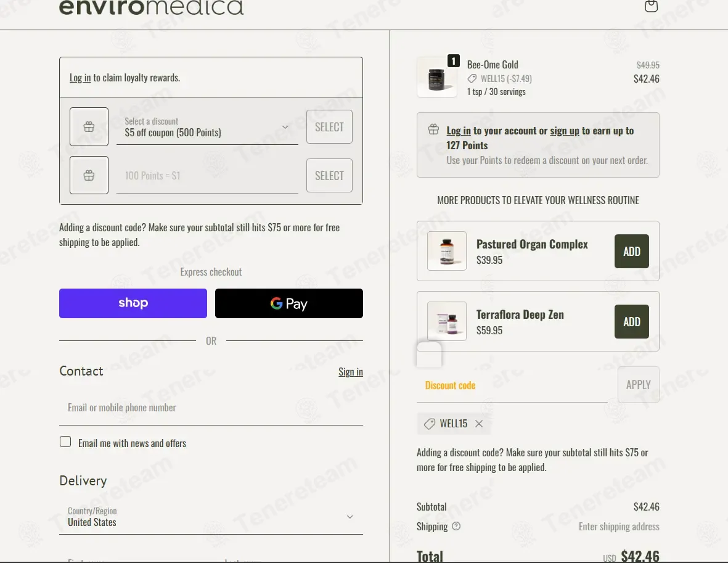Click the Express checkout heading

211,272
